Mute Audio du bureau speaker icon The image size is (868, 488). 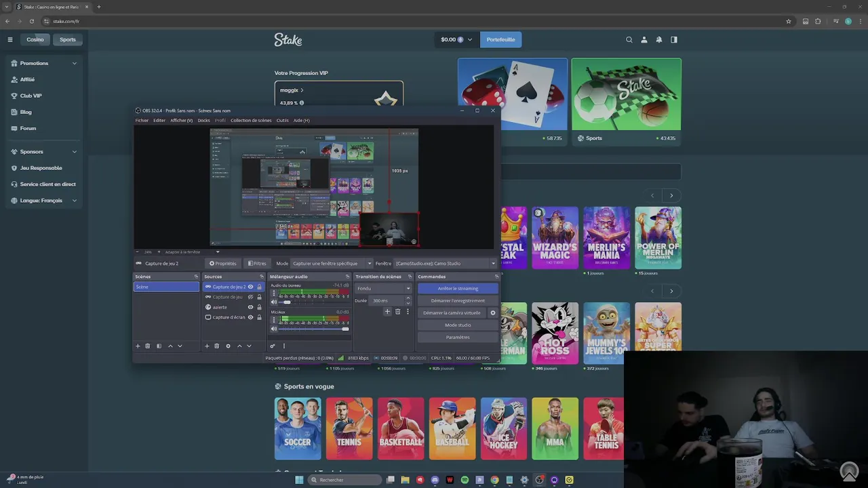(274, 302)
